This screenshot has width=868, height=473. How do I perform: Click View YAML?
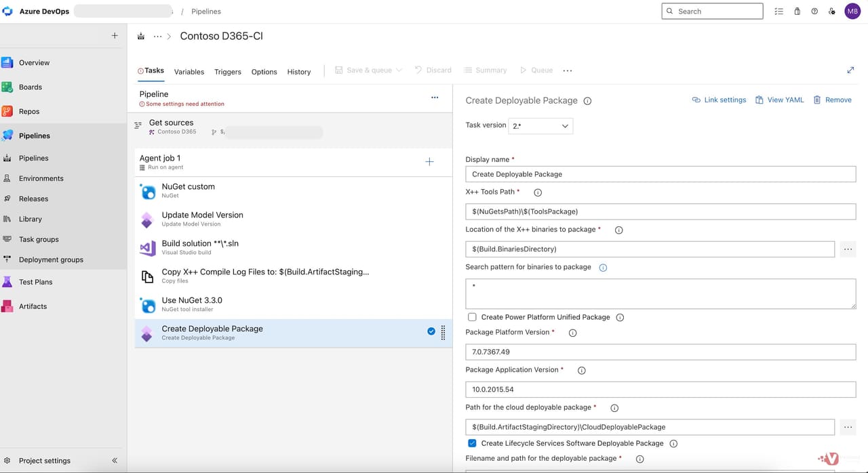[x=780, y=100]
